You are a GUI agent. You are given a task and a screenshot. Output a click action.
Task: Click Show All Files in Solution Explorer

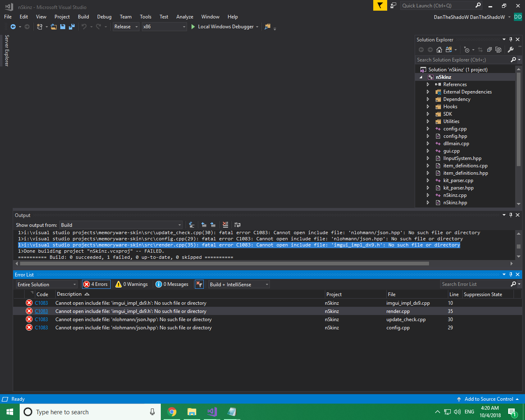click(x=498, y=50)
